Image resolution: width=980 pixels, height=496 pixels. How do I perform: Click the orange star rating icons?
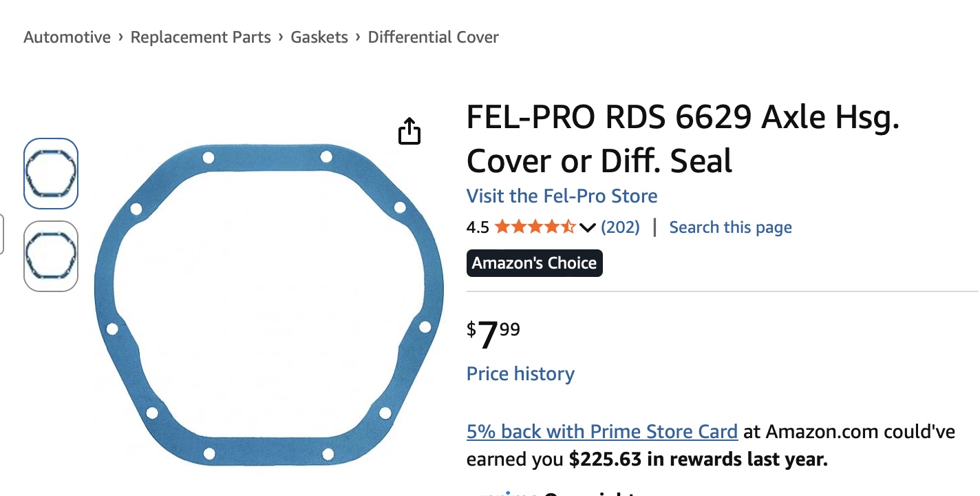(535, 227)
